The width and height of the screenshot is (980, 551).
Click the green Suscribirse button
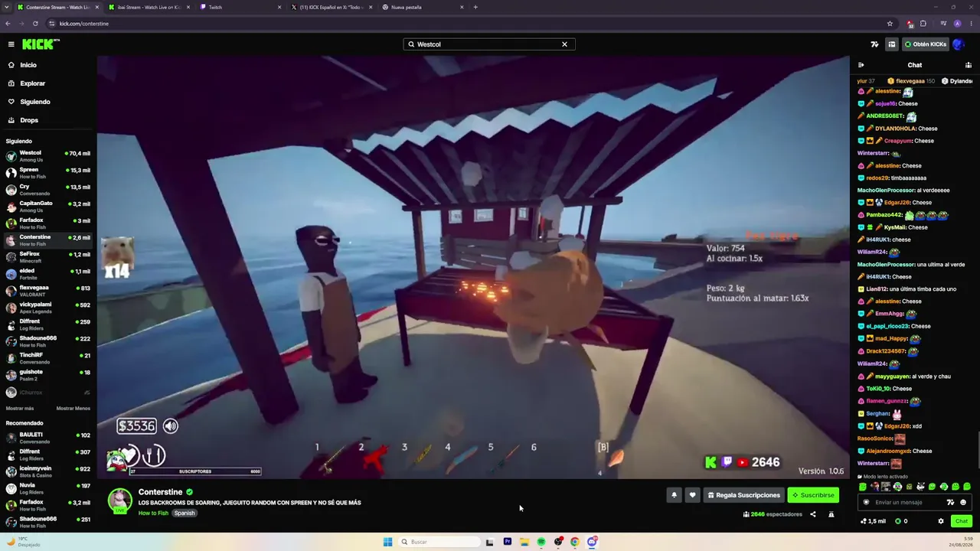pyautogui.click(x=813, y=495)
